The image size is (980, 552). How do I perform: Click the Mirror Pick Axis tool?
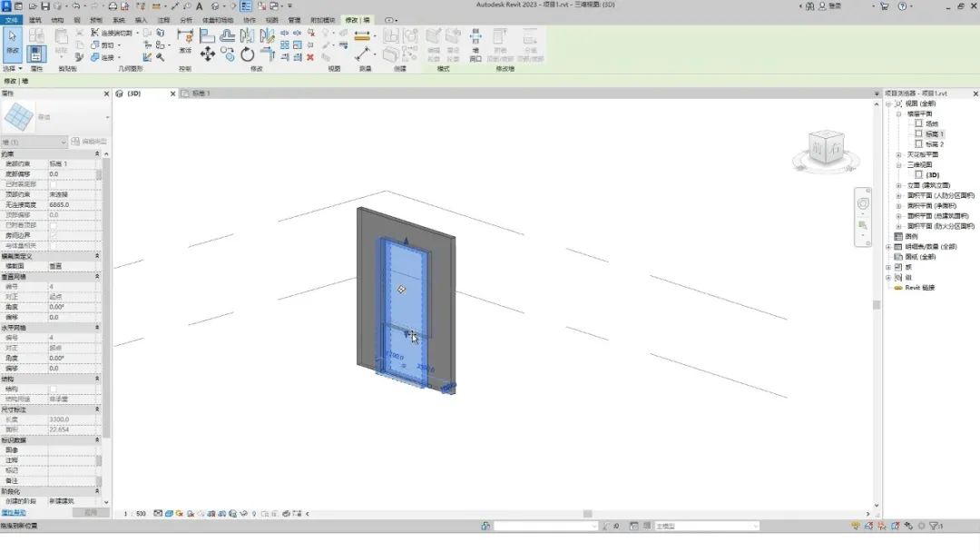tap(248, 35)
